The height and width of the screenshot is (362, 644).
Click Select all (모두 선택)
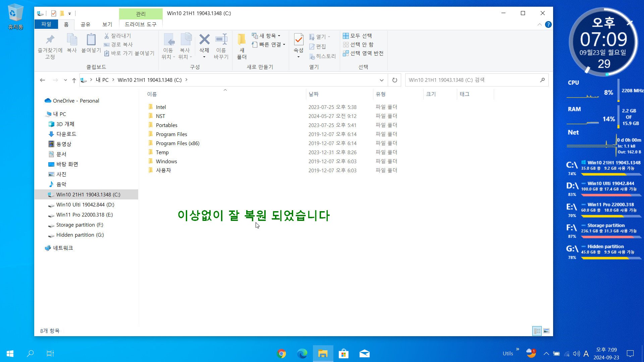[357, 36]
